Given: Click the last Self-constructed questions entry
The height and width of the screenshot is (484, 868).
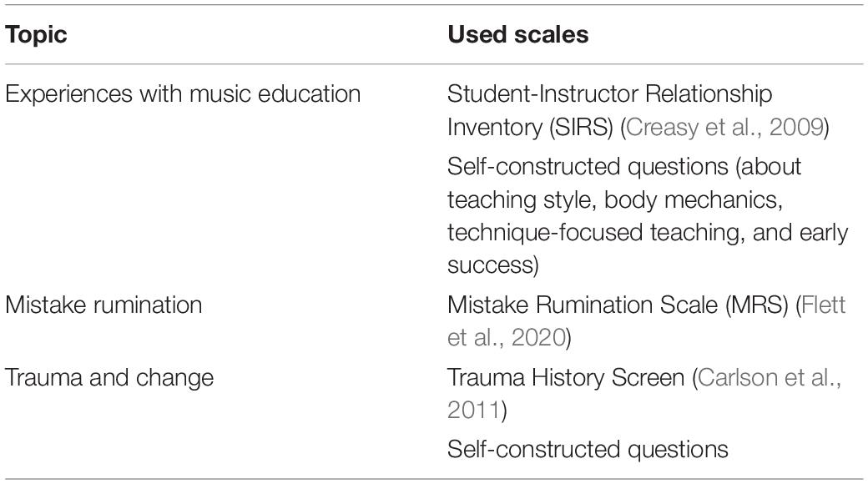Looking at the screenshot, I should click(x=588, y=449).
